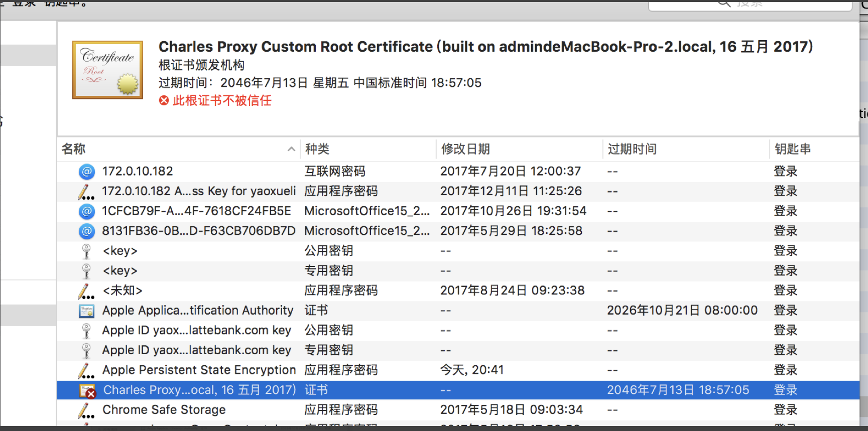The height and width of the screenshot is (431, 868).
Task: Select the Charles Proxy certificate row name
Action: 200,390
